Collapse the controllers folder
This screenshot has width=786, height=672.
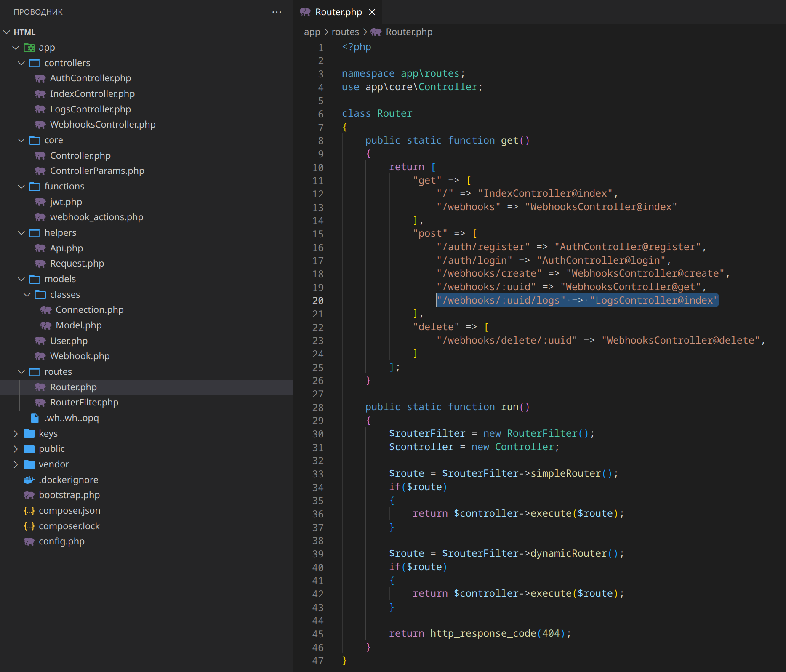[21, 63]
